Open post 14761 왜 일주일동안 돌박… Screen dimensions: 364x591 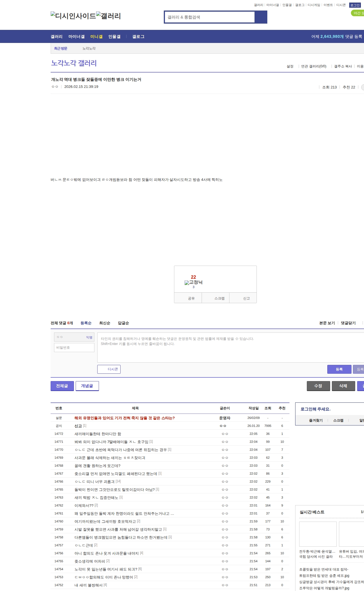tap(124, 514)
